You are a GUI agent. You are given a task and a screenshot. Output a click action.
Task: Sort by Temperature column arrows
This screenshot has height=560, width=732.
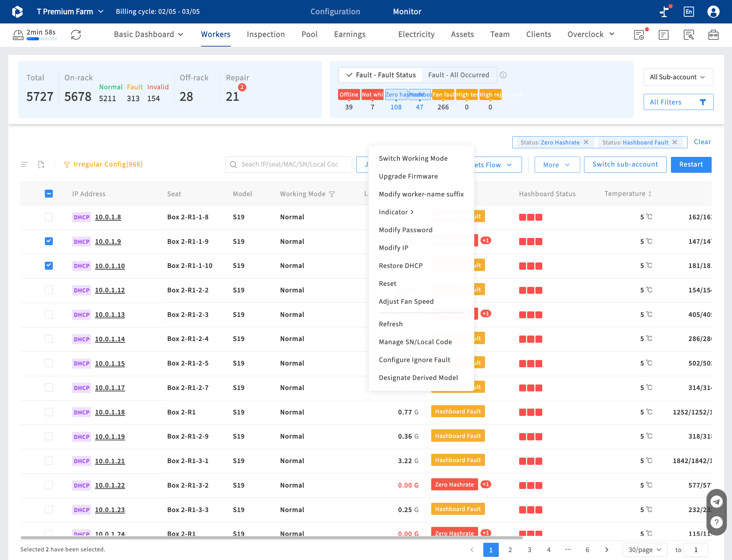point(650,194)
